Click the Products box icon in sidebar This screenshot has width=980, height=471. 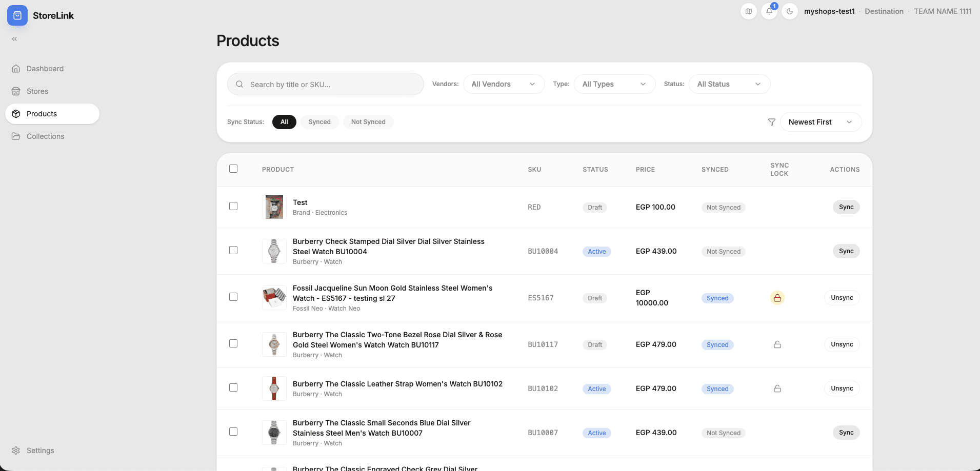[x=16, y=114]
